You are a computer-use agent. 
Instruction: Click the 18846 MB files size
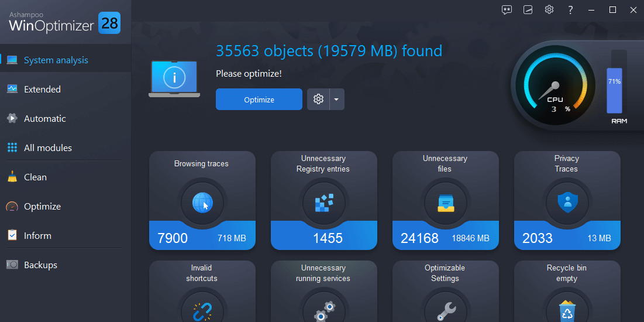click(471, 238)
